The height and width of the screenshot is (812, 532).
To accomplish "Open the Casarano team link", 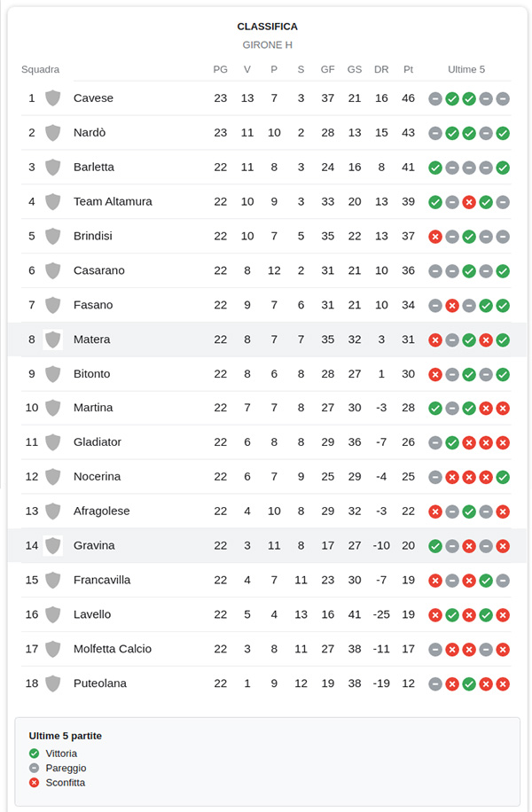I will pyautogui.click(x=99, y=270).
